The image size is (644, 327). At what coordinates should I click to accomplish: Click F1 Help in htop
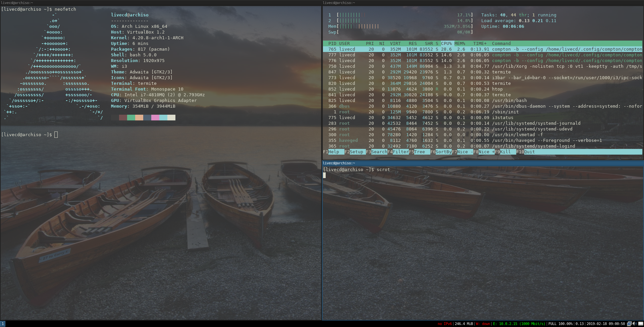(x=334, y=152)
